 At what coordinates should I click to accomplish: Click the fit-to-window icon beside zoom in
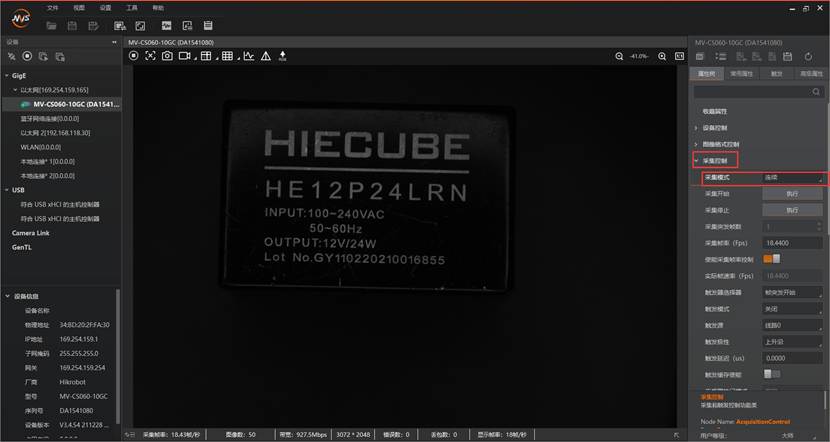click(680, 56)
